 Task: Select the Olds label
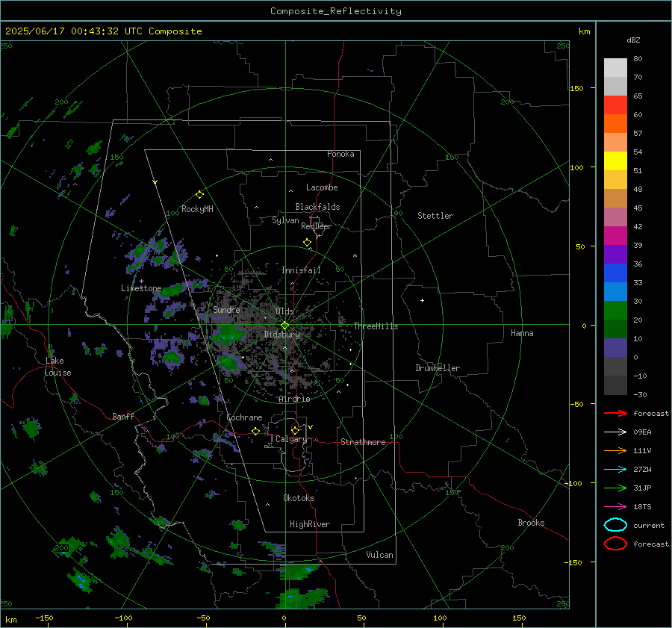coord(284,311)
